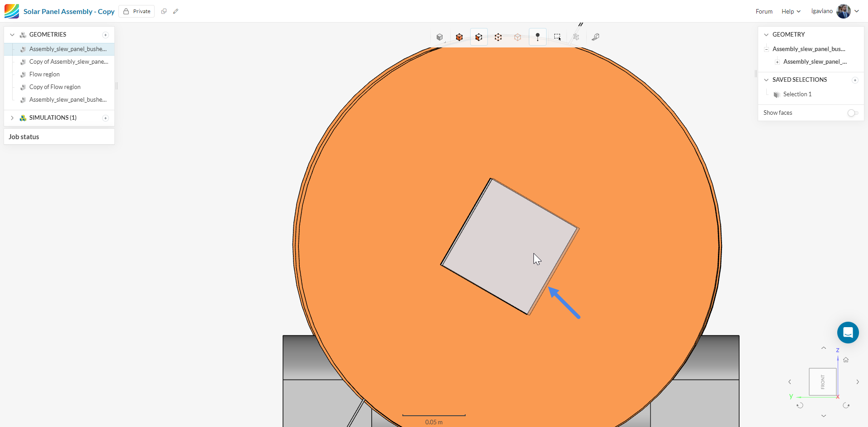
Task: Open the Solar Panel Assembly - Copy title
Action: tap(69, 11)
